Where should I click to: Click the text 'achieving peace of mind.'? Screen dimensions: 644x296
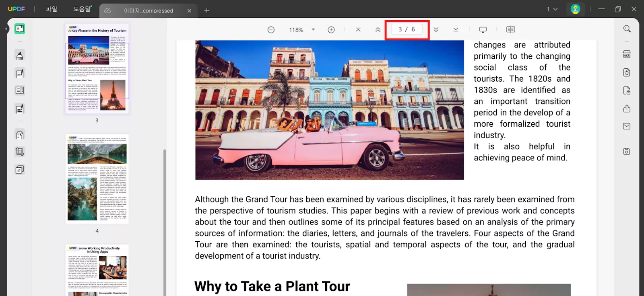pyautogui.click(x=520, y=158)
